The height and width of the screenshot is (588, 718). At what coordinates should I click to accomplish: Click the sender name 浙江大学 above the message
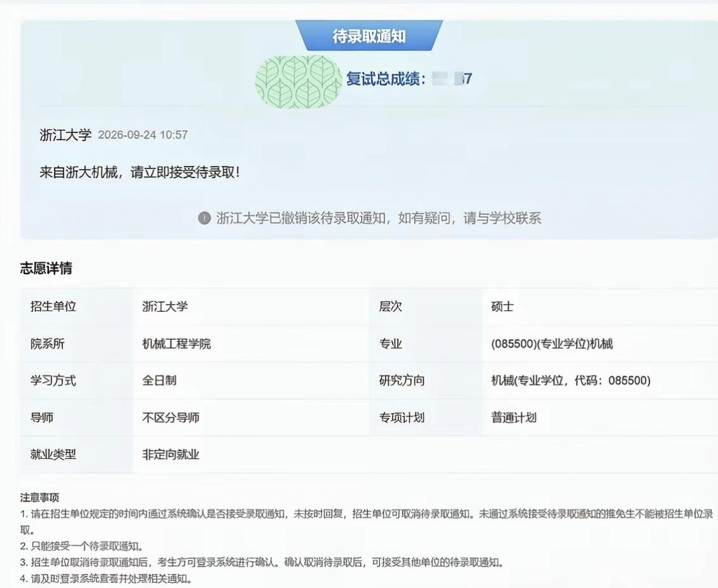click(x=66, y=135)
